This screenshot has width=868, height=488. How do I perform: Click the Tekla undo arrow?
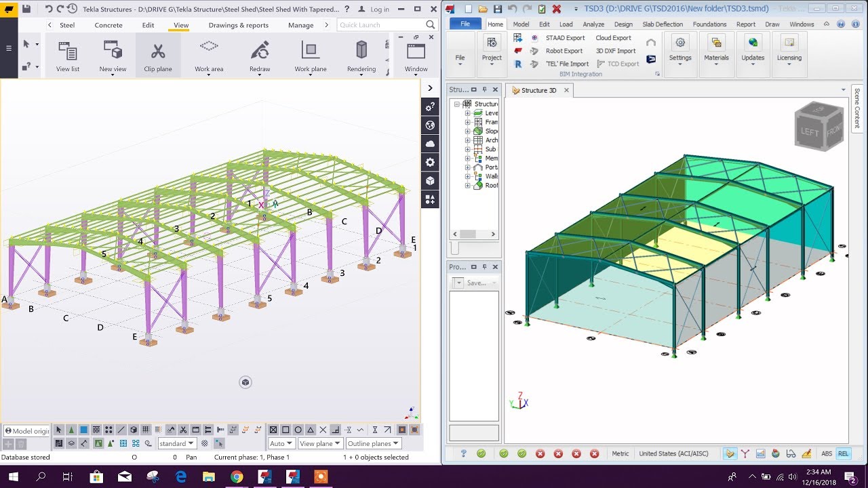coord(48,9)
